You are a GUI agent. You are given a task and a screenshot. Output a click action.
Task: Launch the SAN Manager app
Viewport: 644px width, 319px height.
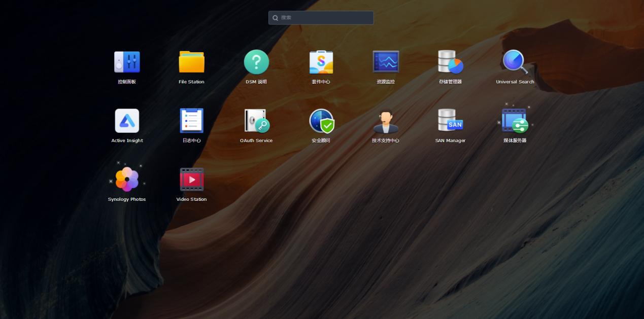click(x=450, y=121)
